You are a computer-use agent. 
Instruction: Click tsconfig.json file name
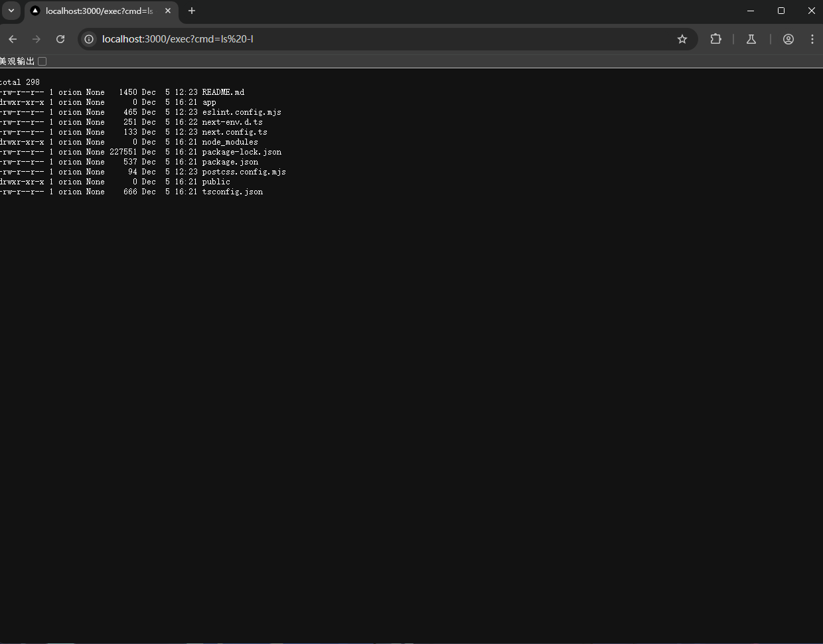[x=232, y=192]
